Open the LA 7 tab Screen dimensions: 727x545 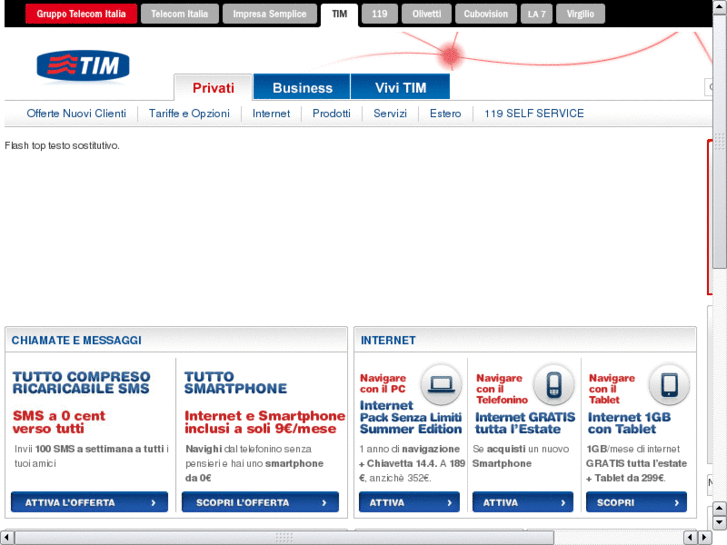click(536, 14)
